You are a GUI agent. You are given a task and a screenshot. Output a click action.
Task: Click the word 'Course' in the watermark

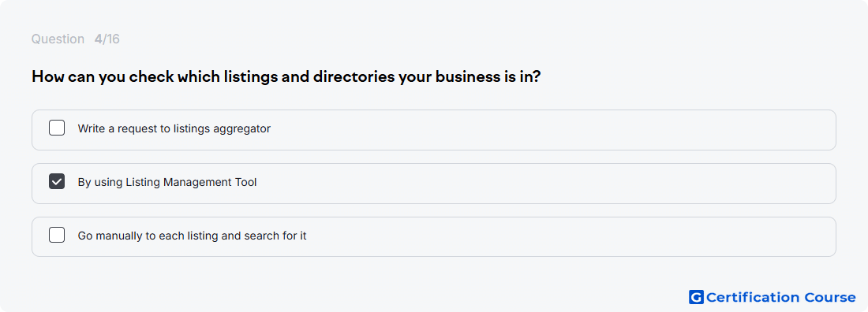pos(830,298)
